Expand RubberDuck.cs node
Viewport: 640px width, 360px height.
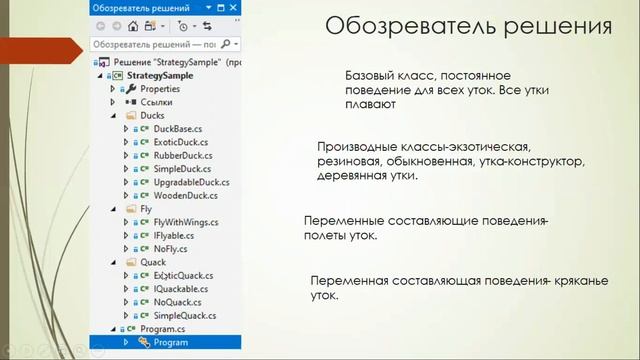[126, 155]
